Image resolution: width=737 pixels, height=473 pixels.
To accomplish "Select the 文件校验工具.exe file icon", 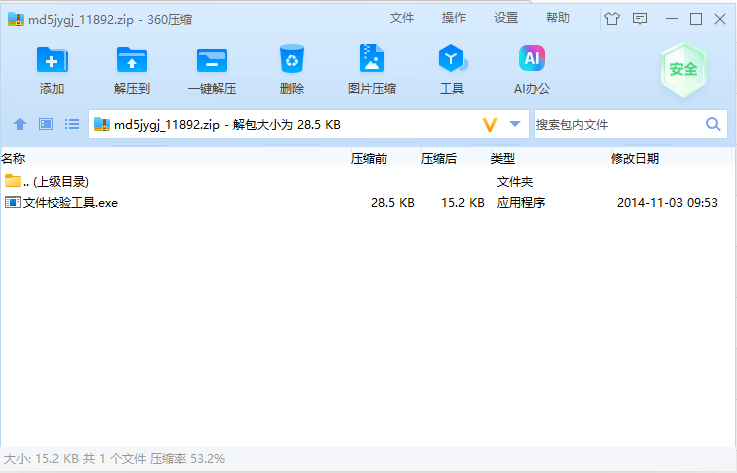I will pos(13,203).
